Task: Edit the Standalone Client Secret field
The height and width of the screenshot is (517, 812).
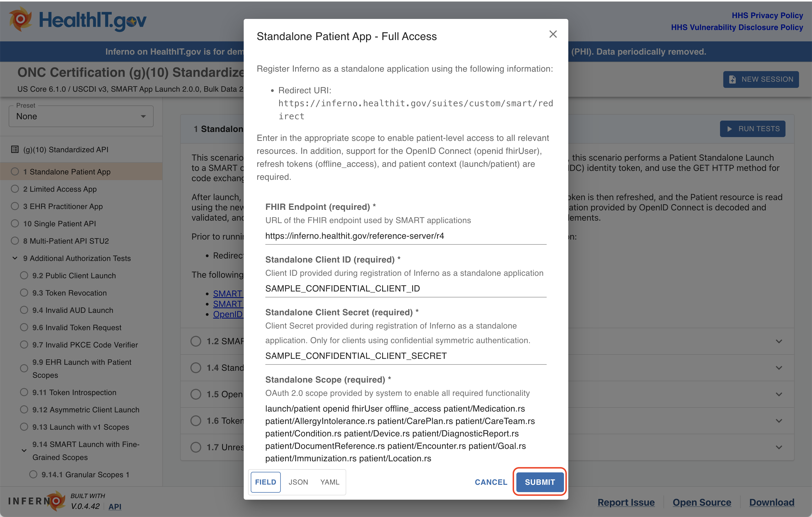Action: tap(406, 356)
